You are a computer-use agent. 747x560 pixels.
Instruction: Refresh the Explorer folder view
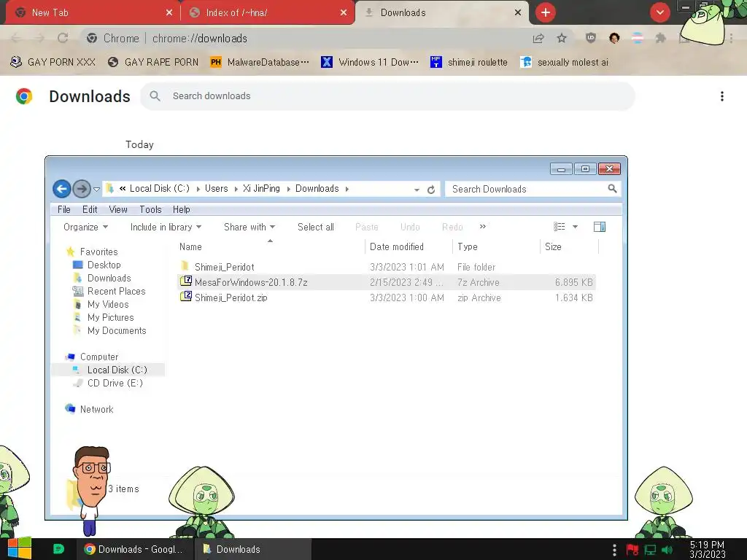431,190
